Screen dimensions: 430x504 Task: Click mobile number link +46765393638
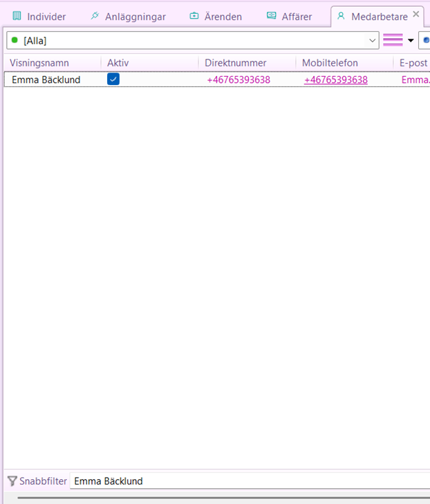coord(335,80)
